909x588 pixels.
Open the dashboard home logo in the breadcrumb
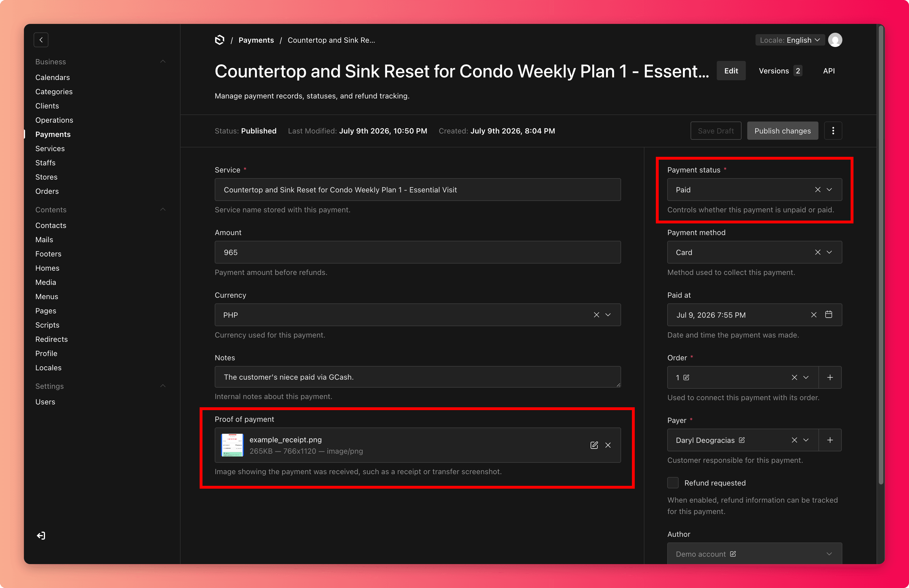220,40
